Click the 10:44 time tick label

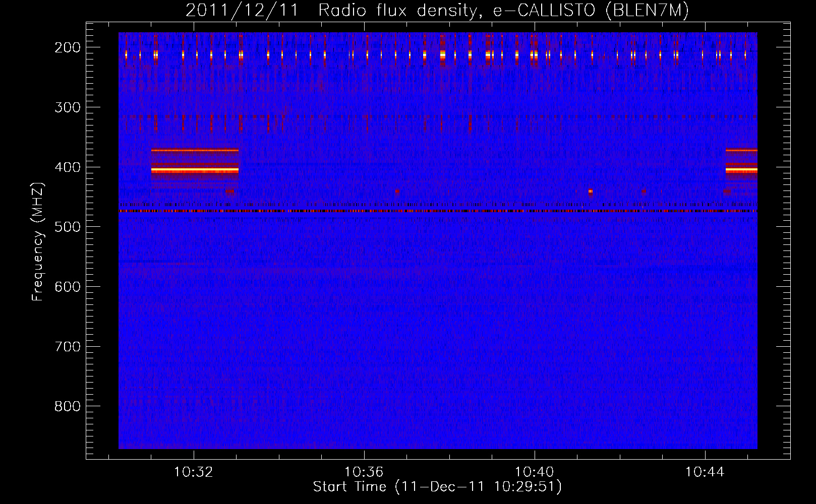(x=705, y=472)
